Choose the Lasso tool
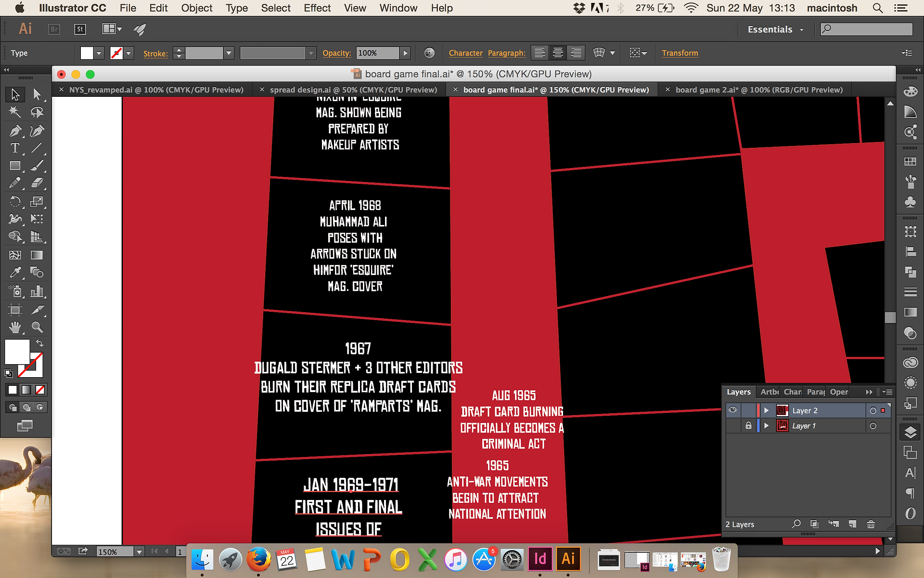This screenshot has height=578, width=924. [x=37, y=112]
